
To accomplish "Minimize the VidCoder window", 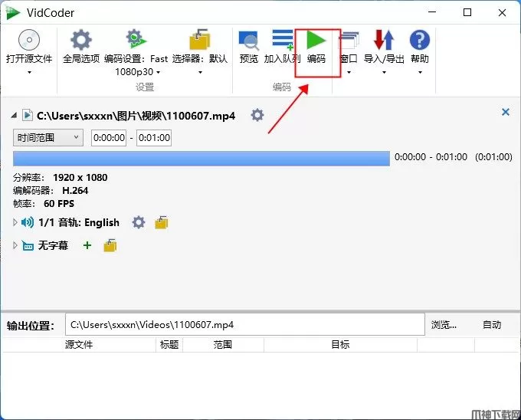I will tap(432, 12).
